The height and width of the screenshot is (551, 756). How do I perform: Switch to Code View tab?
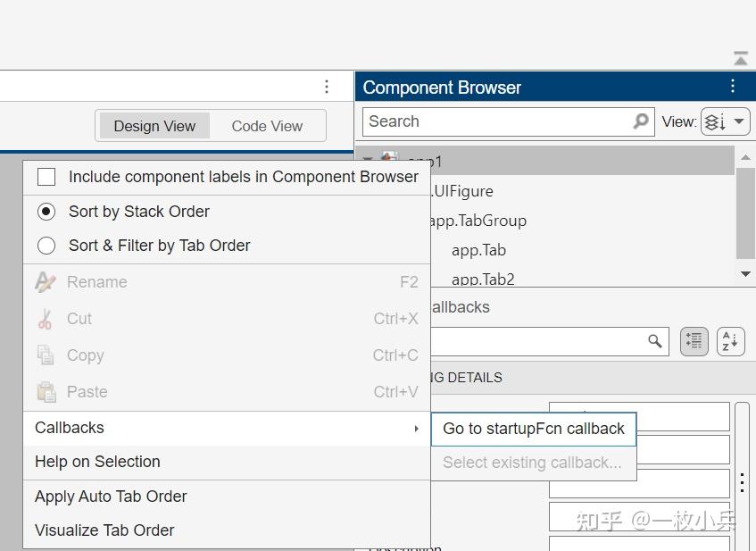click(266, 126)
